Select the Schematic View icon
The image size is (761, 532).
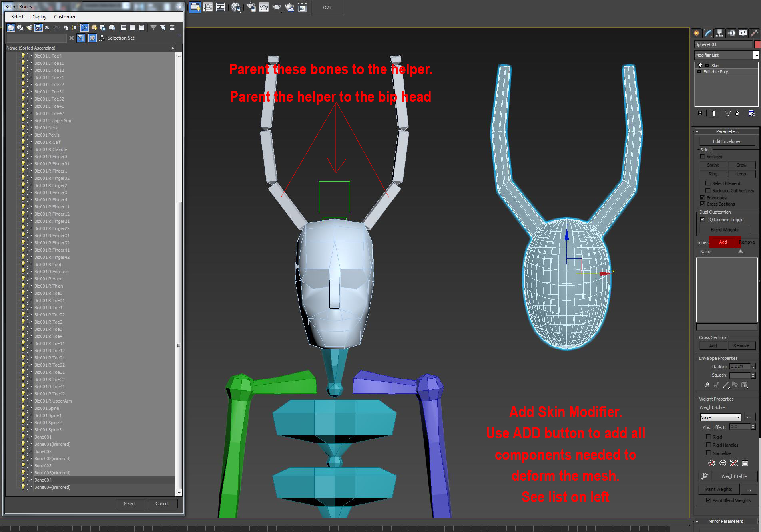click(220, 7)
